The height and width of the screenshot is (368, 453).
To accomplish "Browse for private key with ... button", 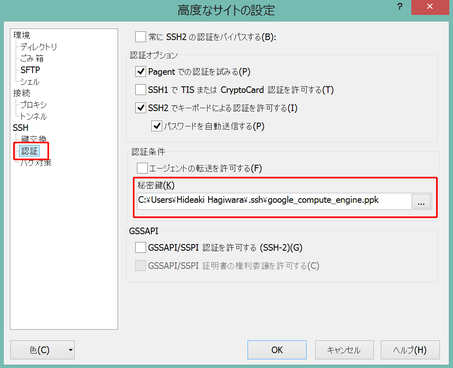I will coord(421,201).
